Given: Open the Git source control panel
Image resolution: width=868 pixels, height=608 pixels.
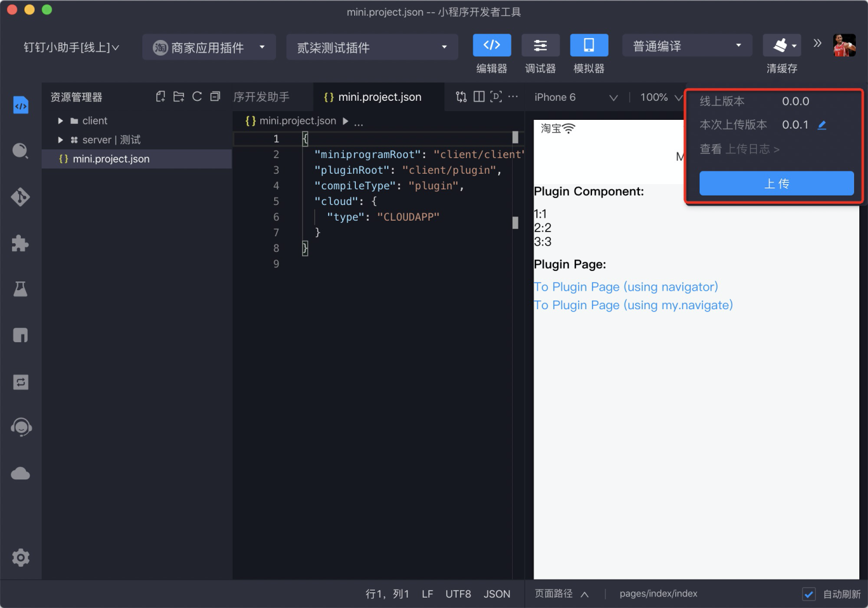Looking at the screenshot, I should click(x=21, y=197).
